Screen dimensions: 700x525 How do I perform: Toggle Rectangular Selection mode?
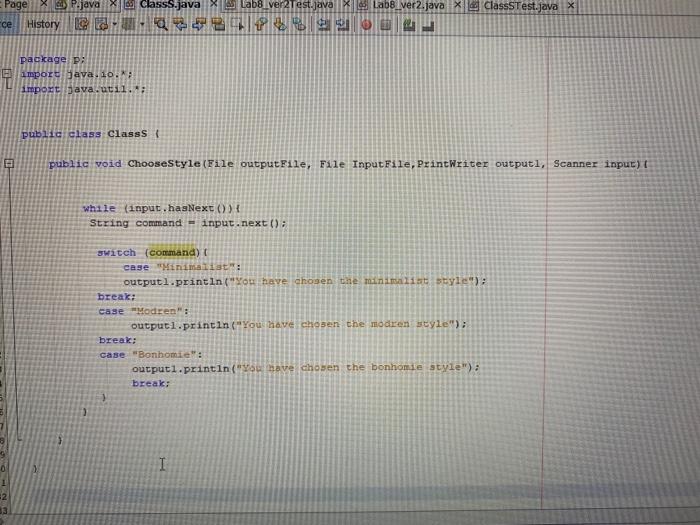click(238, 24)
